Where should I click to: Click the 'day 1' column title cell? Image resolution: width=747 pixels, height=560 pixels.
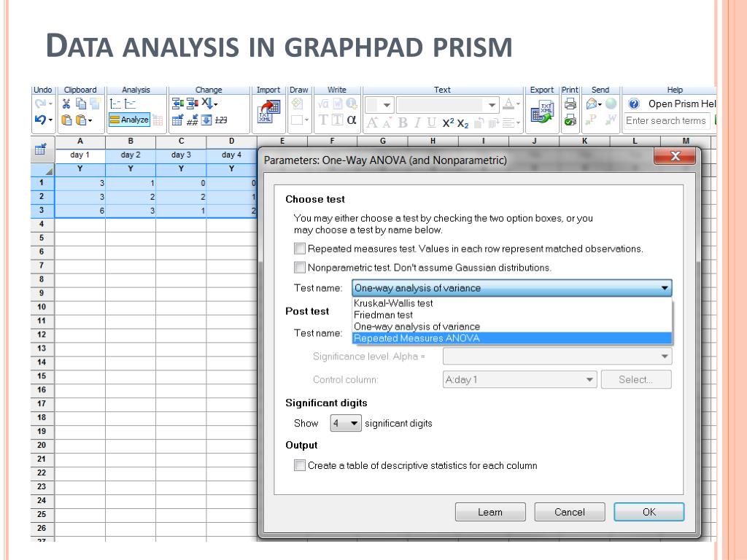coord(80,155)
